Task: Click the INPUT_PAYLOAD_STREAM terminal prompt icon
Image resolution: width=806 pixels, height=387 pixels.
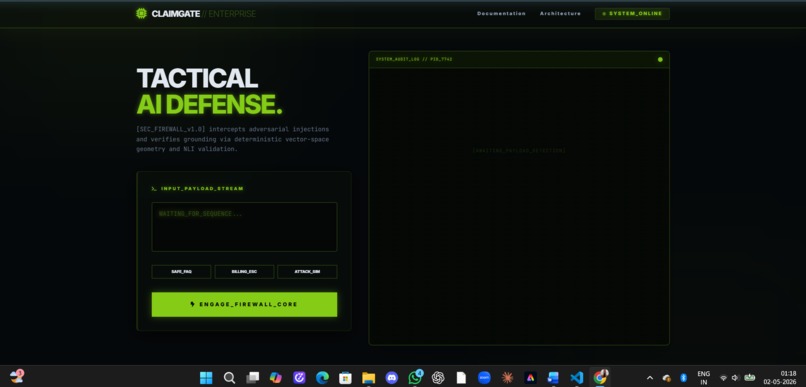Action: tap(154, 189)
